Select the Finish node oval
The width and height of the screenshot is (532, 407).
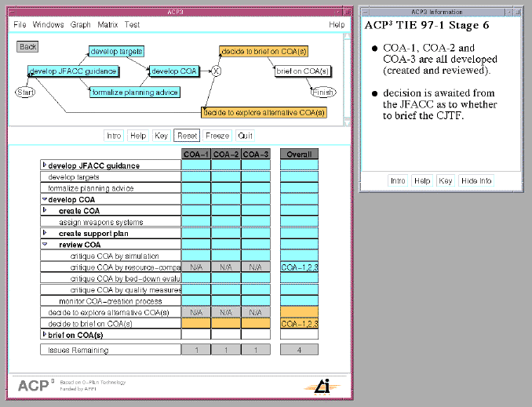pos(323,92)
